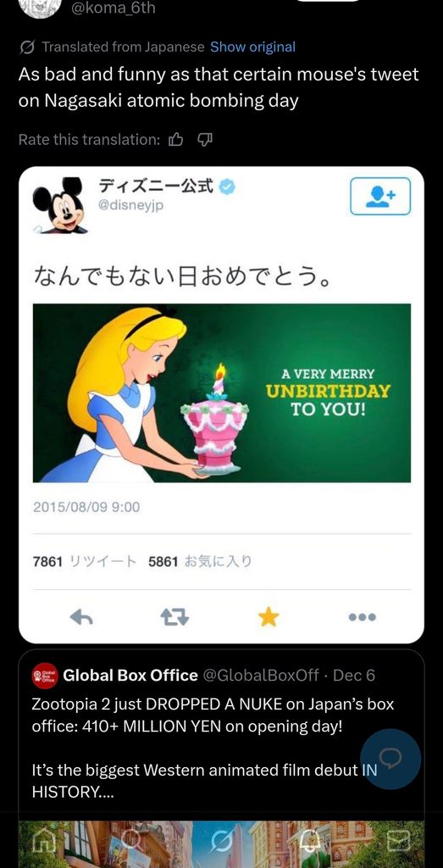Toggle the yellow favorite star

coord(269,616)
